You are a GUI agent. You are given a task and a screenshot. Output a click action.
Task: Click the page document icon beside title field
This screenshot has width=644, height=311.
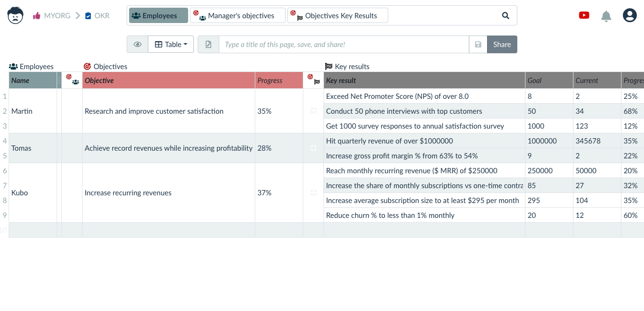208,44
